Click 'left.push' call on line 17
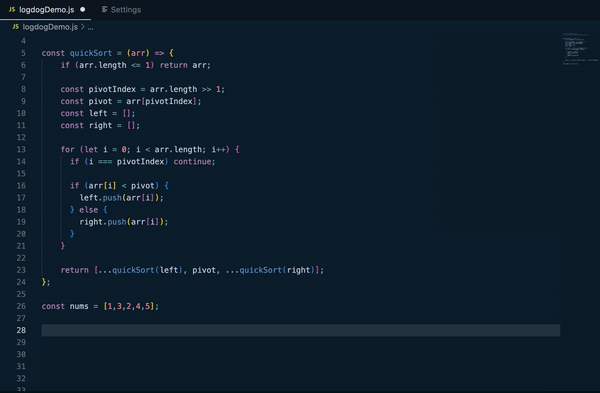The height and width of the screenshot is (393, 600). click(x=100, y=198)
